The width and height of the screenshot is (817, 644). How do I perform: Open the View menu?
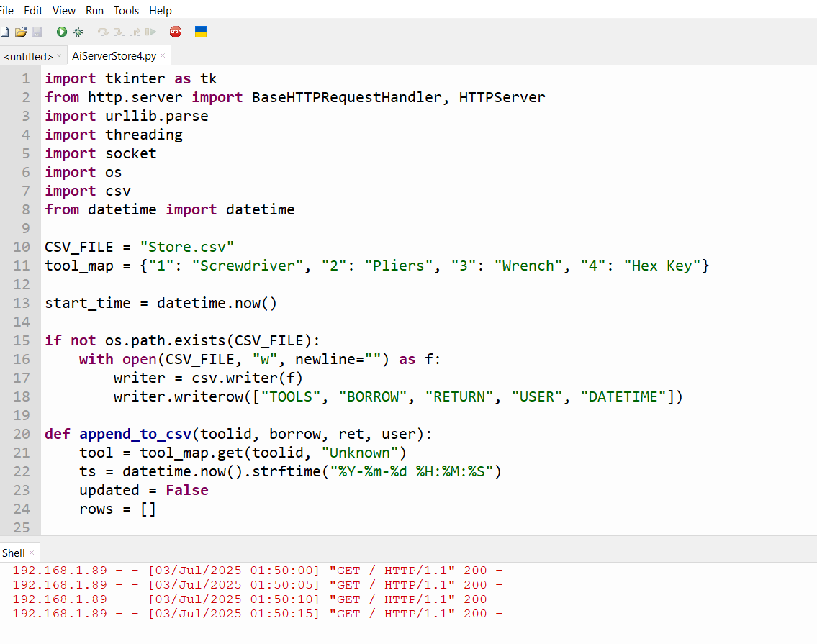[64, 10]
